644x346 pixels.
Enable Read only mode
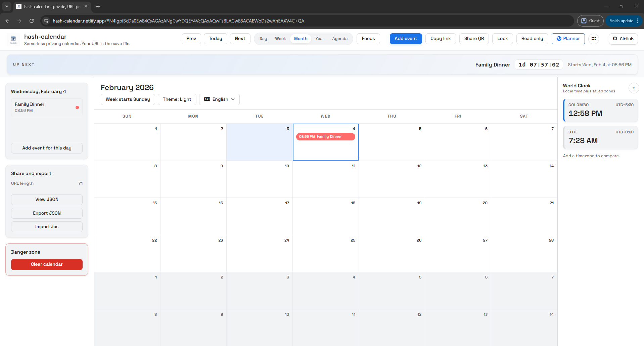coord(532,39)
